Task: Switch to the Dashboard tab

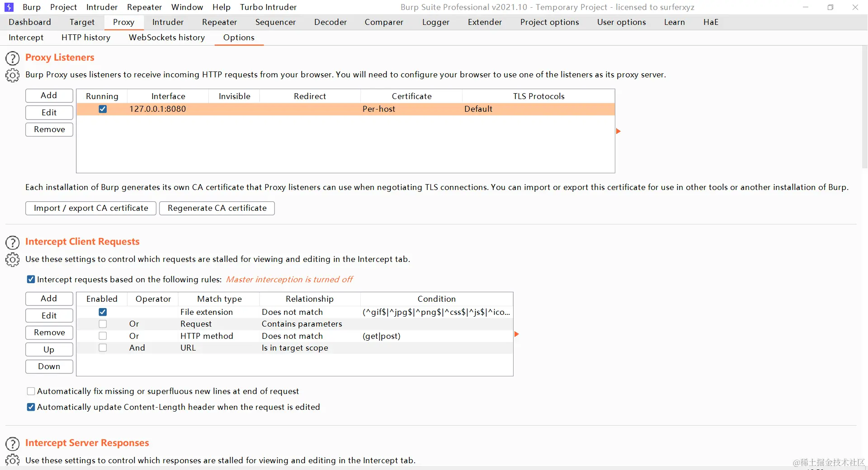Action: tap(30, 22)
